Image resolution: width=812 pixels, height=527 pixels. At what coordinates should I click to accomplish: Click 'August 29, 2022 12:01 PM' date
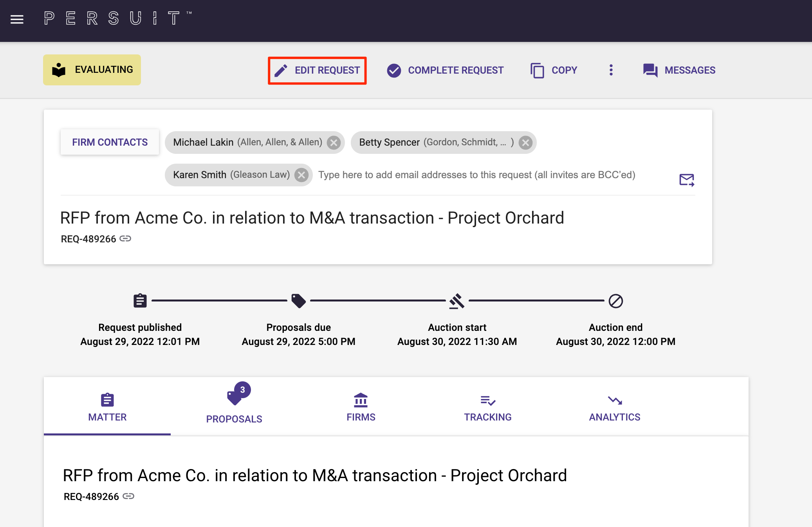[x=140, y=341]
